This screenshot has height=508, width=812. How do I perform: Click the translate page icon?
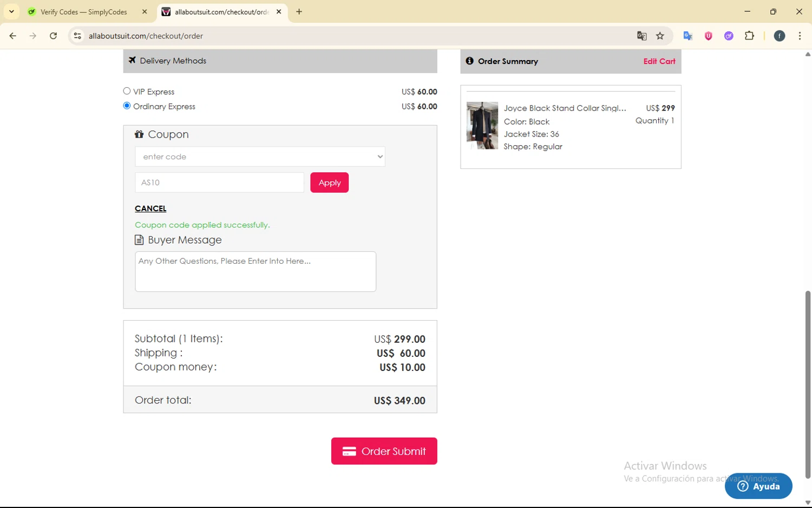641,36
